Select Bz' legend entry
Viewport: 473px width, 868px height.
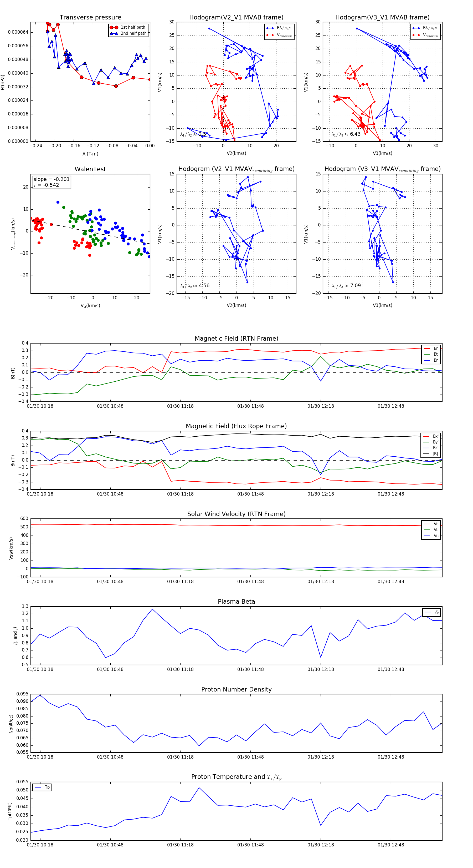tap(431, 448)
